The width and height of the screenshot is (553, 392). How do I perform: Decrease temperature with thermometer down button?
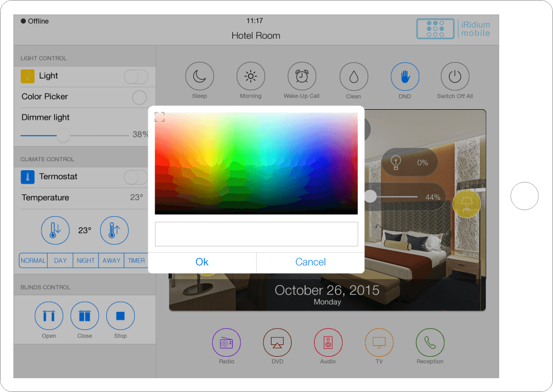(x=55, y=230)
